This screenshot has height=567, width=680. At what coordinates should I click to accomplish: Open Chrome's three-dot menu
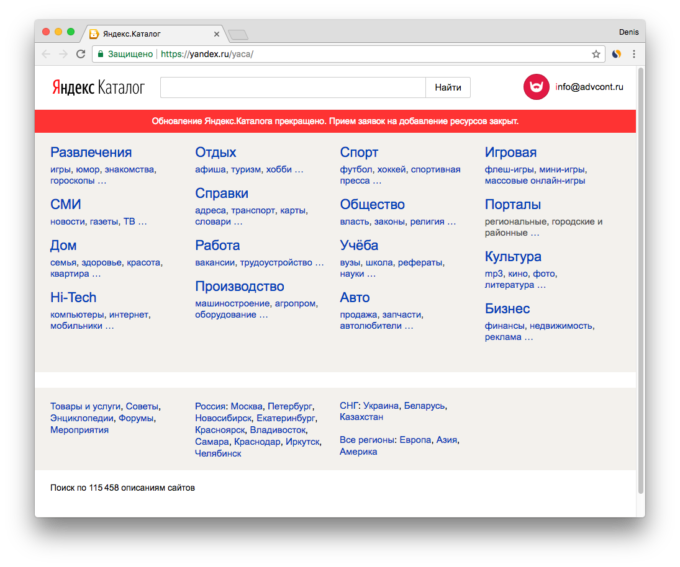pyautogui.click(x=634, y=54)
